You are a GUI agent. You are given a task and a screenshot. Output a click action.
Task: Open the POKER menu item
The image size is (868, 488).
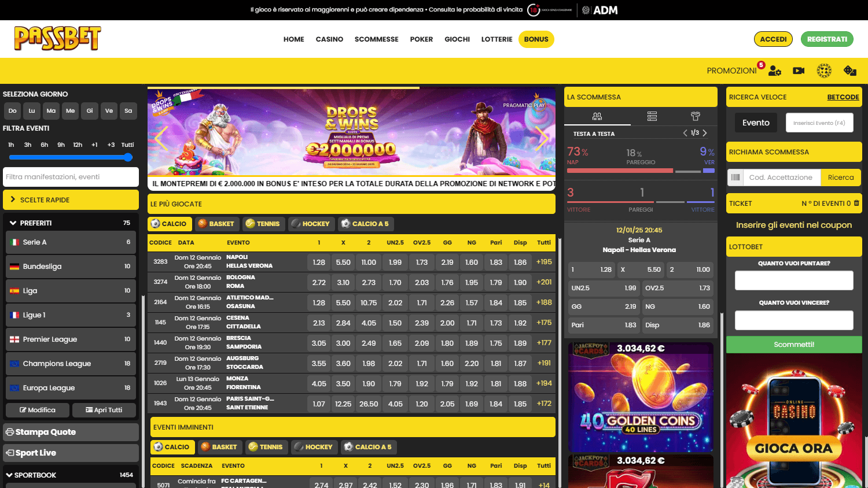[421, 39]
